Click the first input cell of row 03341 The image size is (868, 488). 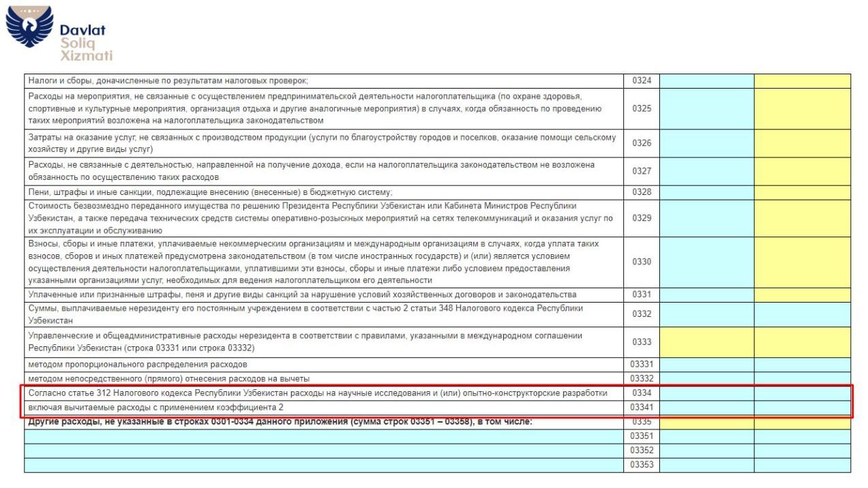point(706,408)
